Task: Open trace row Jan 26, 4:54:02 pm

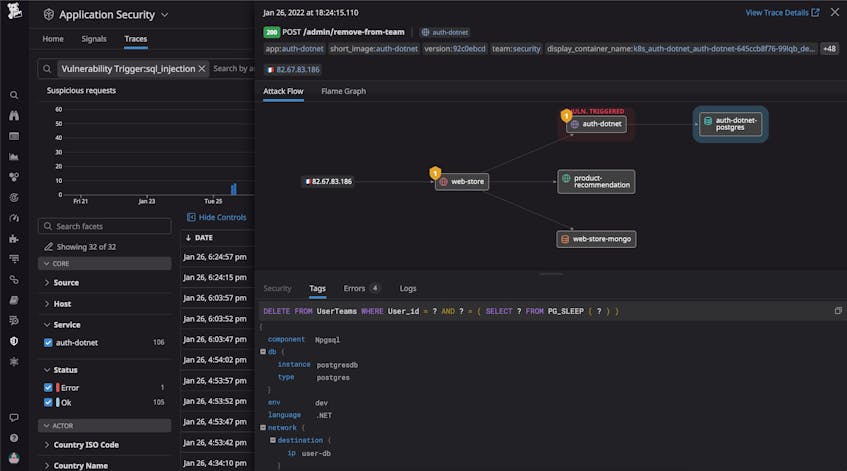Action: [x=217, y=360]
